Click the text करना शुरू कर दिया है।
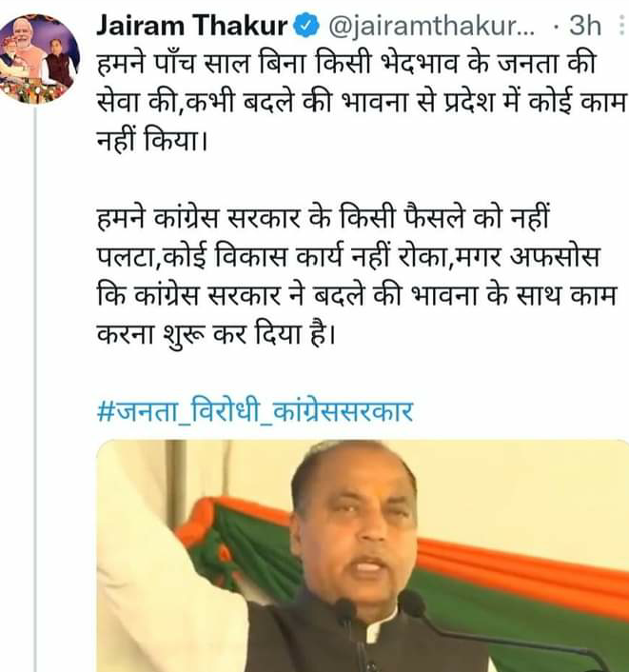Viewport: 629px width, 672px height. (215, 334)
